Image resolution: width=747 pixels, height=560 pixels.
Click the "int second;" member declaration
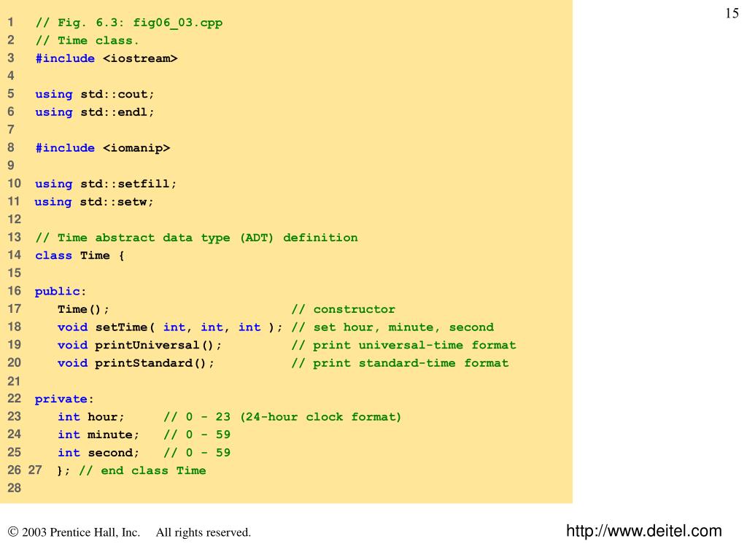click(x=98, y=453)
